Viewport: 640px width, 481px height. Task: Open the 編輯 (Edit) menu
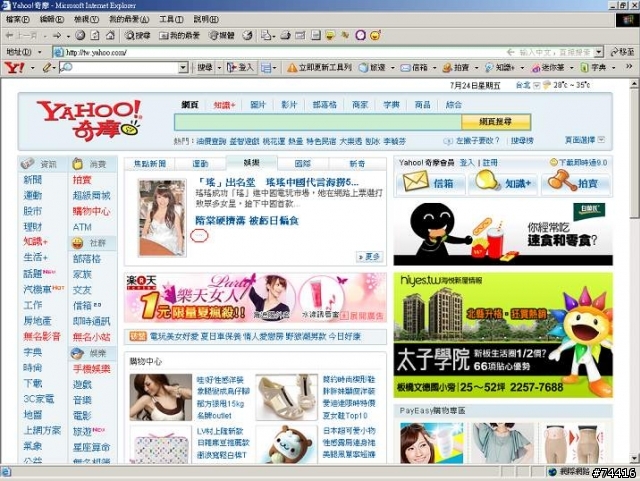click(52, 19)
